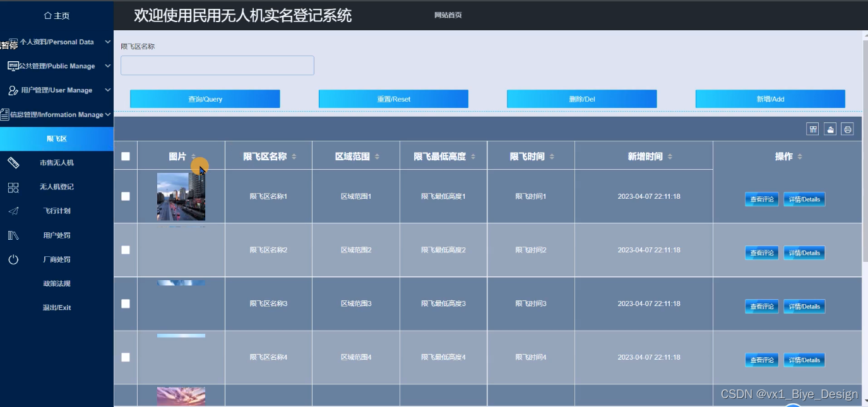Open the 政策法规 menu item
The width and height of the screenshot is (868, 407).
[57, 283]
